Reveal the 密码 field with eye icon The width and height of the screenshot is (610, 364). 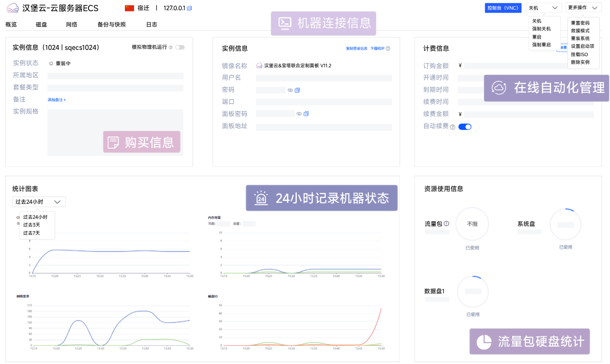point(290,90)
